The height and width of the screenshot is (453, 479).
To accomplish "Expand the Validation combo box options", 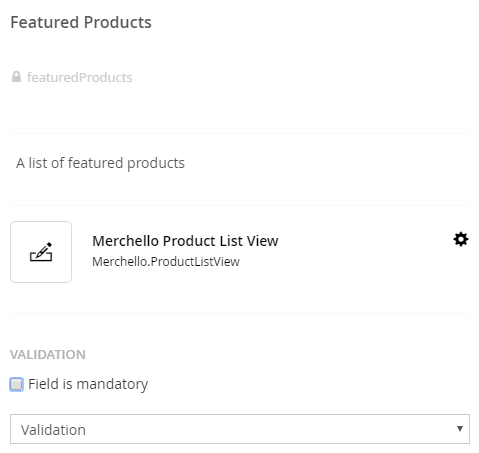I will 240,429.
